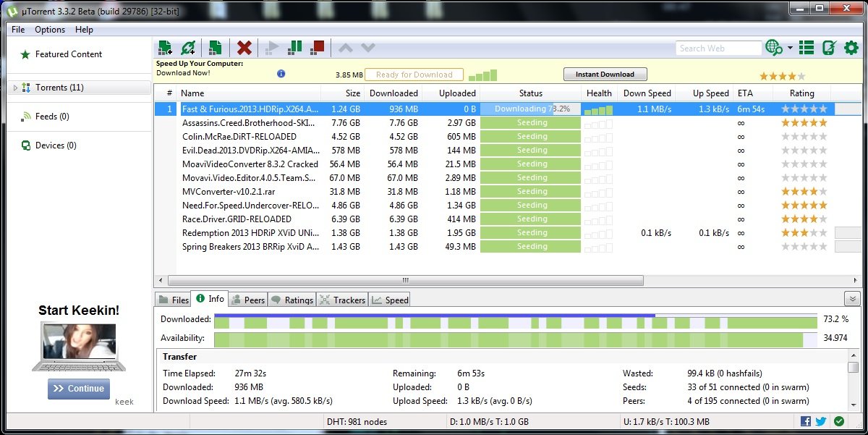Click the Ready for Download button
This screenshot has height=435, width=868.
click(x=414, y=75)
